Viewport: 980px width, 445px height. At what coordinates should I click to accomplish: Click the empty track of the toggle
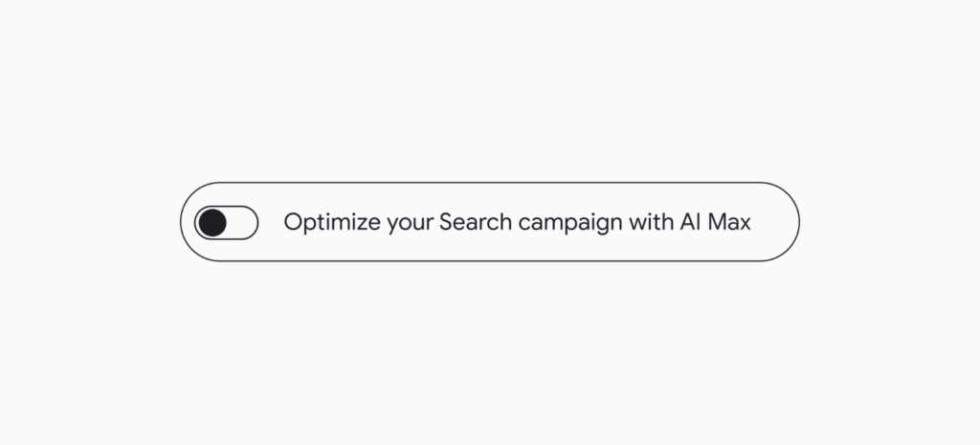pyautogui.click(x=242, y=222)
